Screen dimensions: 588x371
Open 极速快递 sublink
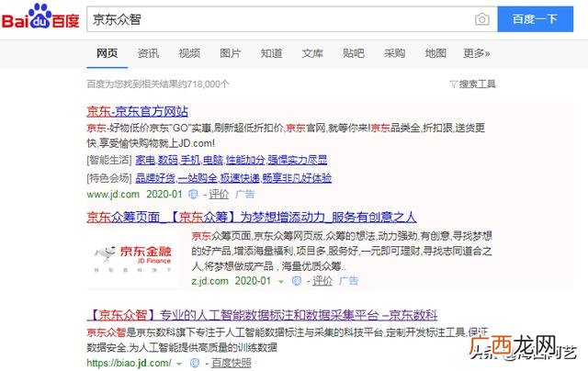point(240,178)
